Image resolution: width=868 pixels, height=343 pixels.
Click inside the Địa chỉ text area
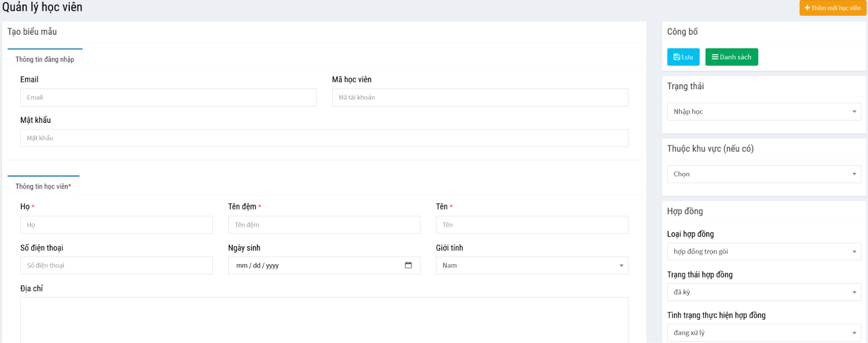324,319
